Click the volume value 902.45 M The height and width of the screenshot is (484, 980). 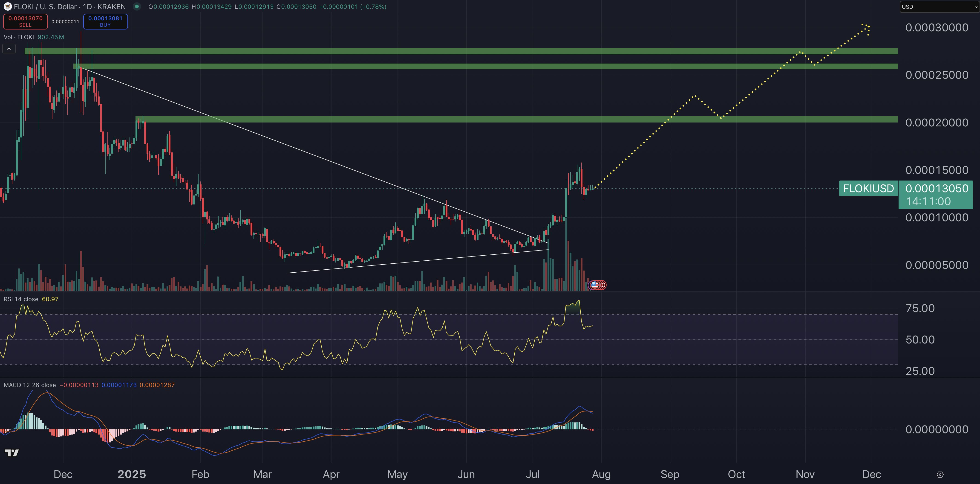point(51,37)
